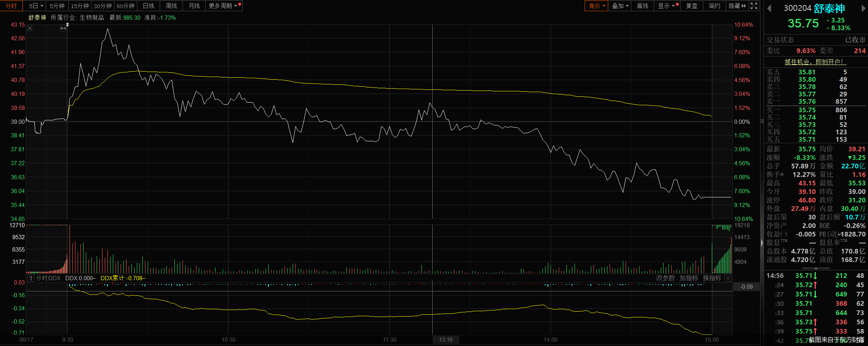Collapse side panel with 隐藏 double-arrow button
Screen dimensions: 868x346
pyautogui.click(x=737, y=6)
